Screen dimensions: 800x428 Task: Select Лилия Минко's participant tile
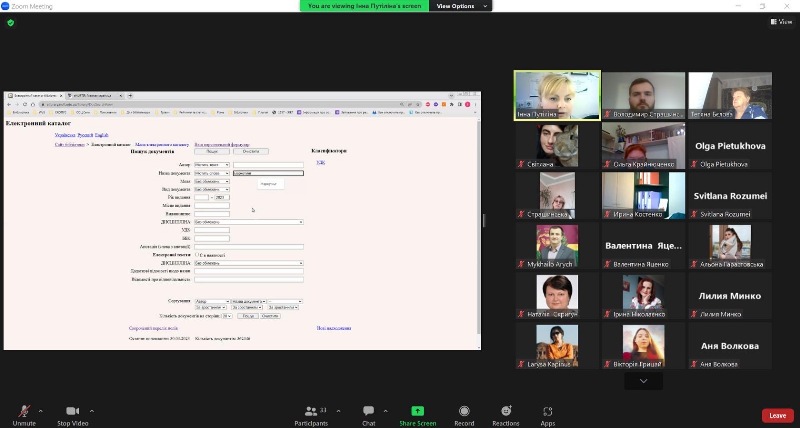pyautogui.click(x=730, y=296)
